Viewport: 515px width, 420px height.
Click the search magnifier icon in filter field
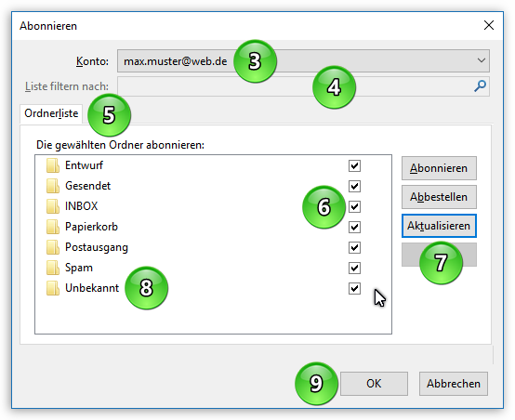coord(480,86)
